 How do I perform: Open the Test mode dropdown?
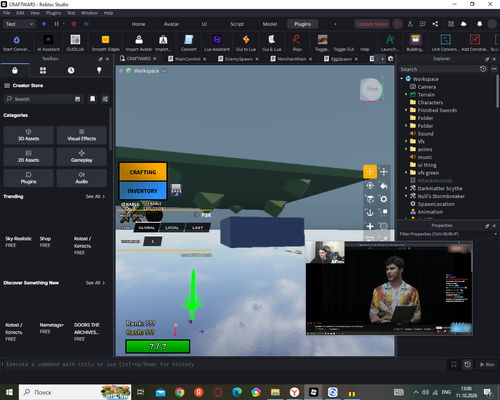(x=19, y=24)
